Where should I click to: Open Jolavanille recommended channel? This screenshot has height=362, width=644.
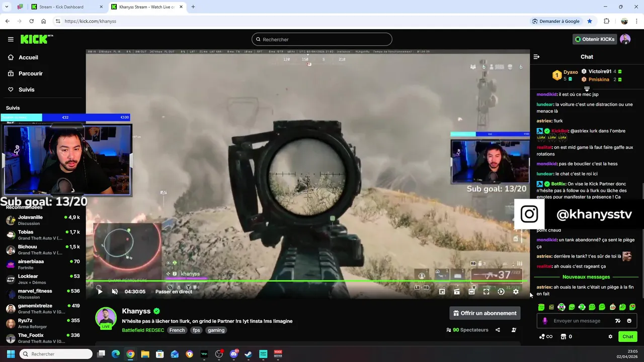[43, 220]
